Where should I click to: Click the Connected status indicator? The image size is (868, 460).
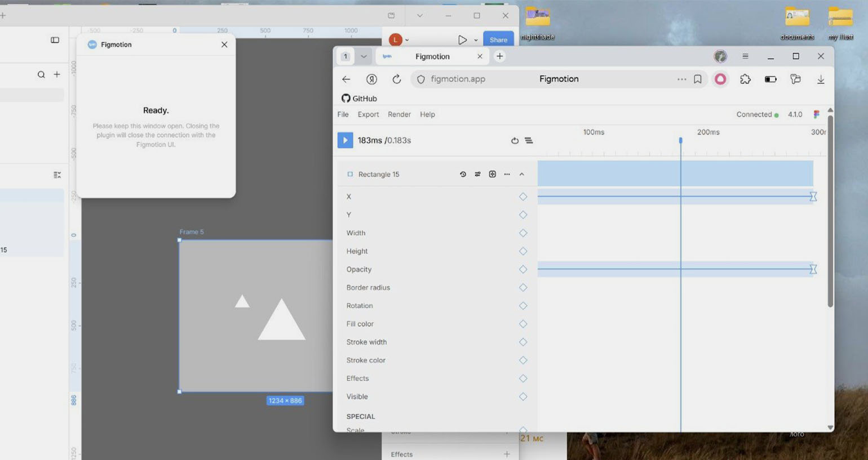(757, 114)
